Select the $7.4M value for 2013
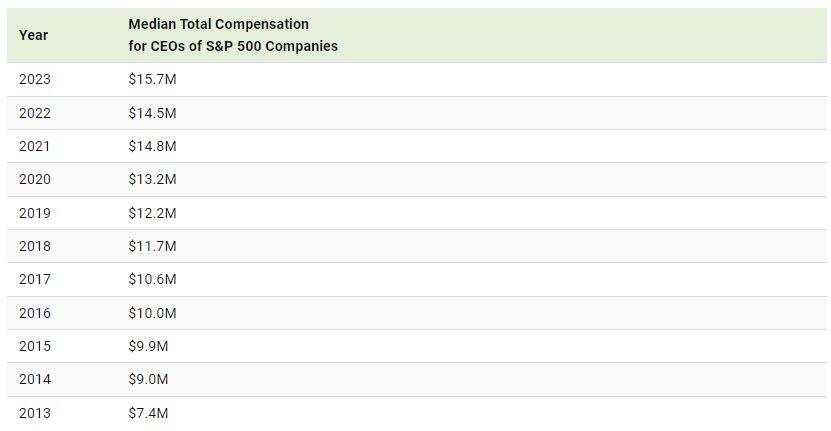Screen dimensions: 831x431 (148, 413)
